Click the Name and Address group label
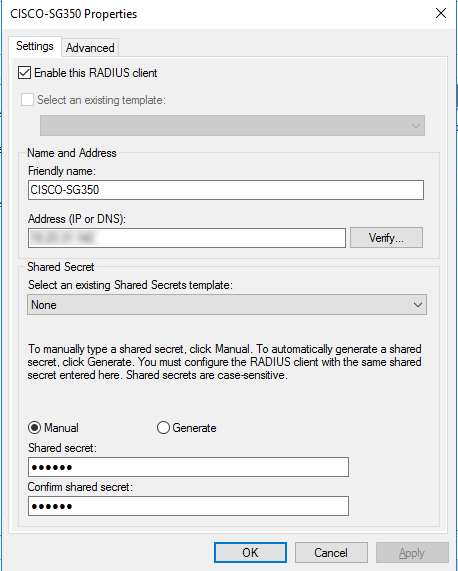Viewport: 458px width, 571px height. [72, 153]
